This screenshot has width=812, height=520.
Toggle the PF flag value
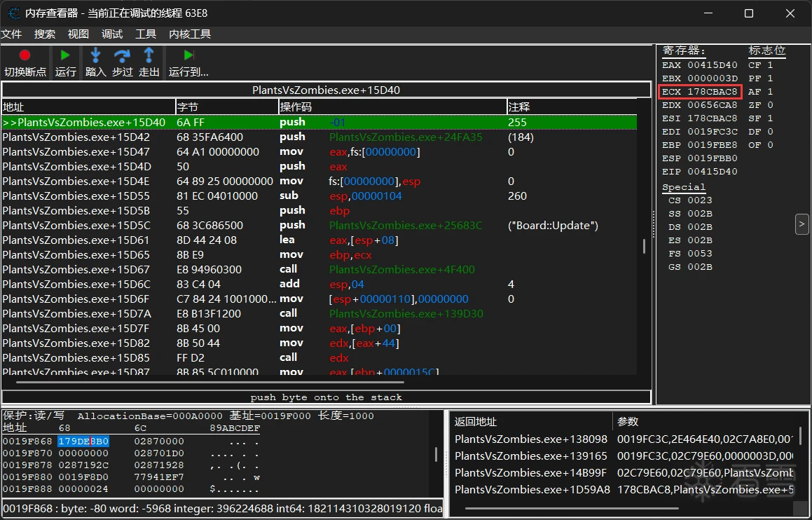760,78
